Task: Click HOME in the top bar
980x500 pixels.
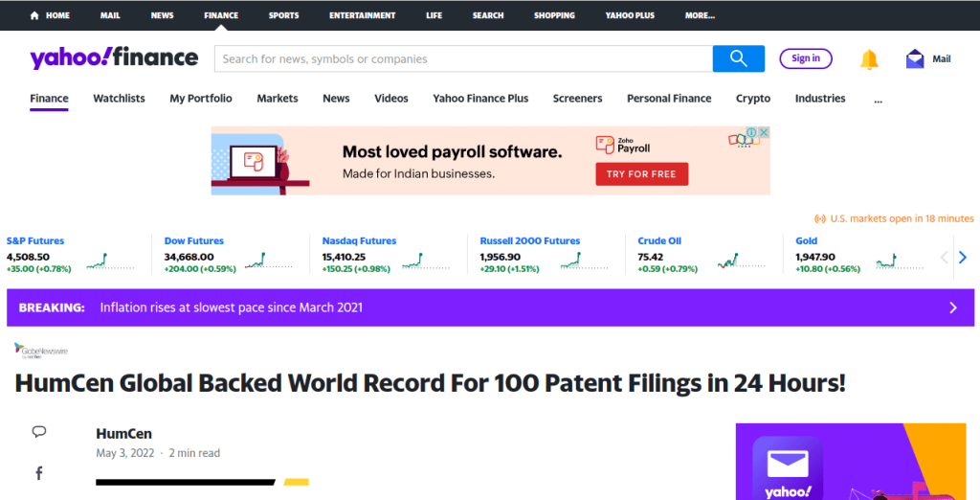Action: (x=56, y=15)
